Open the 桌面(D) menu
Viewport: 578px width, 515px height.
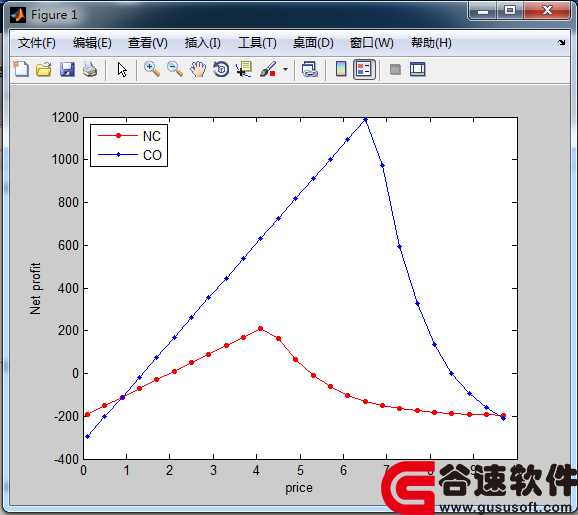313,43
